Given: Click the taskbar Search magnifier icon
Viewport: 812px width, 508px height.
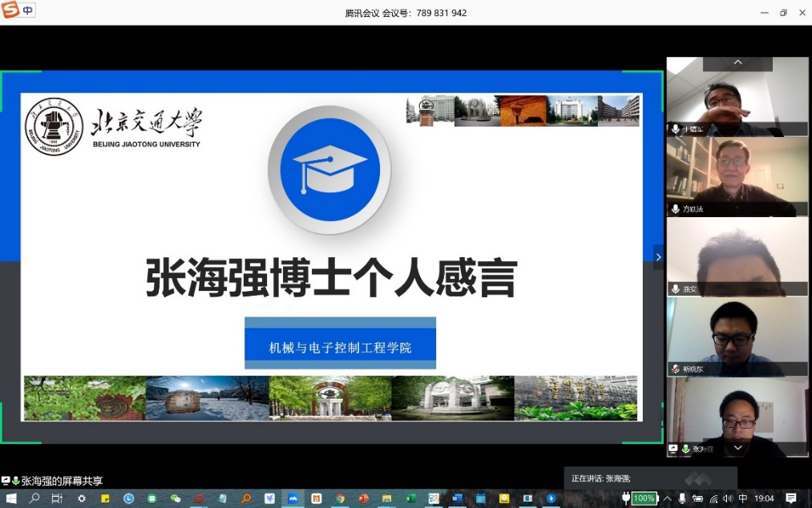Looking at the screenshot, I should coord(34,498).
